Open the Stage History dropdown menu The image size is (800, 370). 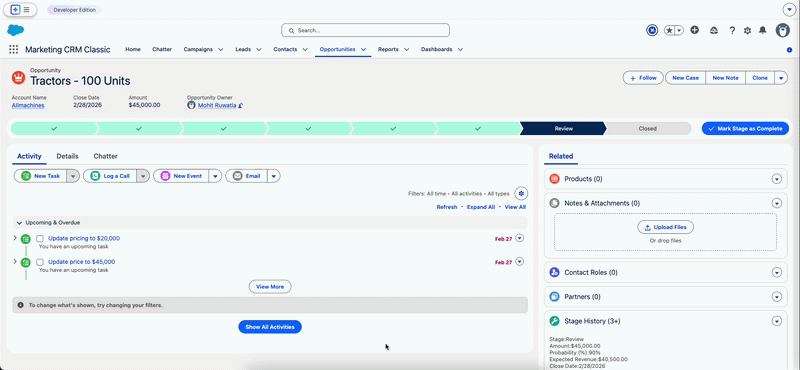pos(777,321)
